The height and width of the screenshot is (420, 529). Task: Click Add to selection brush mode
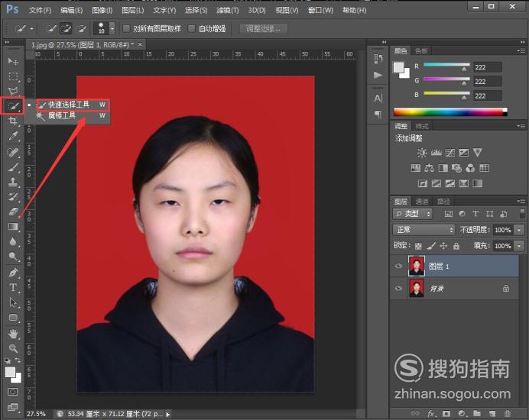[x=66, y=29]
